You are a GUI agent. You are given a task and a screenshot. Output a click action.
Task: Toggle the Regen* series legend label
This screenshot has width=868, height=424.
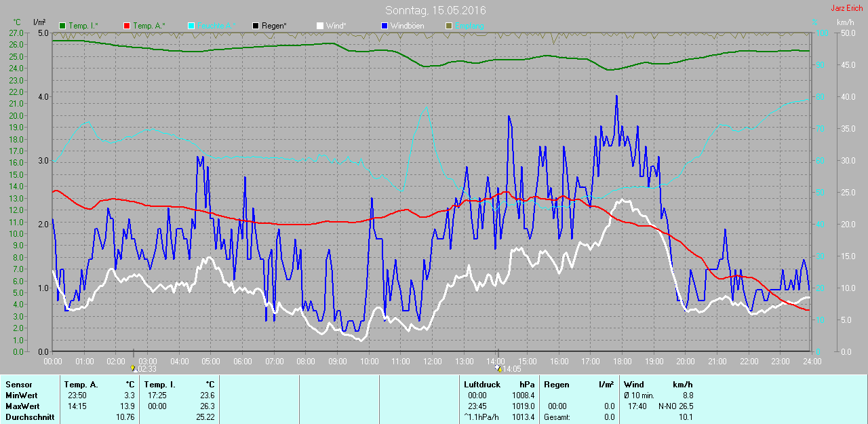point(274,26)
